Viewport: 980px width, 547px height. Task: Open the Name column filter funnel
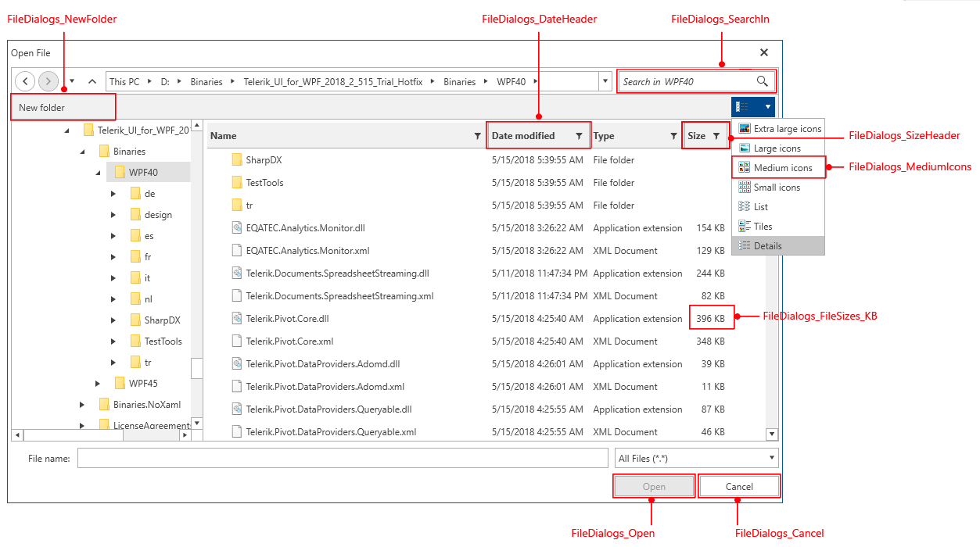[478, 135]
